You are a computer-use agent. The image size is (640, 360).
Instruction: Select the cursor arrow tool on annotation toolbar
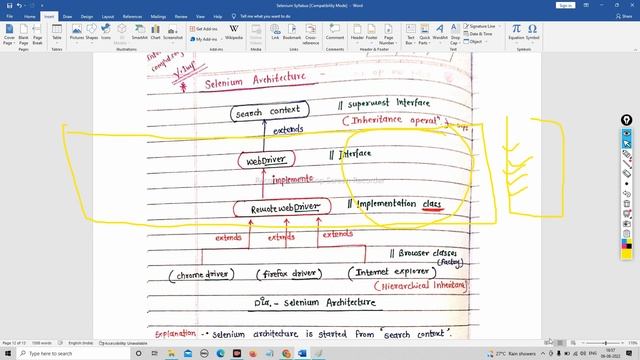click(x=627, y=143)
